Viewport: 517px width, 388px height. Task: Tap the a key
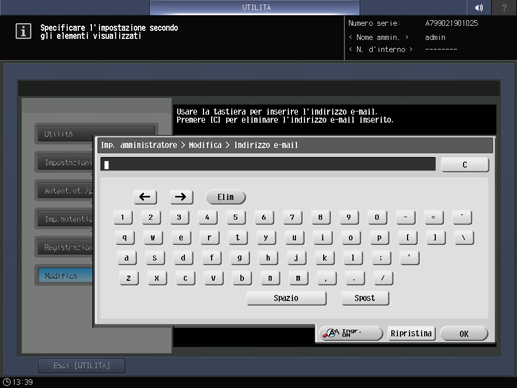[x=127, y=258]
